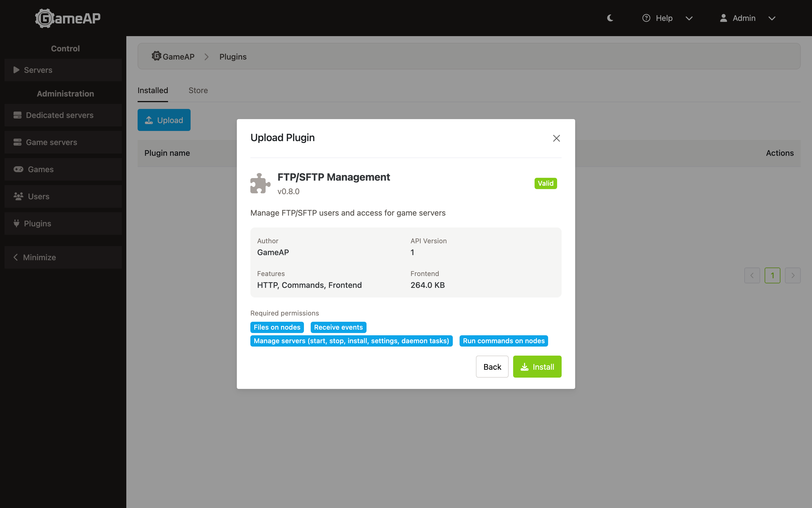Open Games in the sidebar
Screen dimensions: 812x508
click(63, 169)
